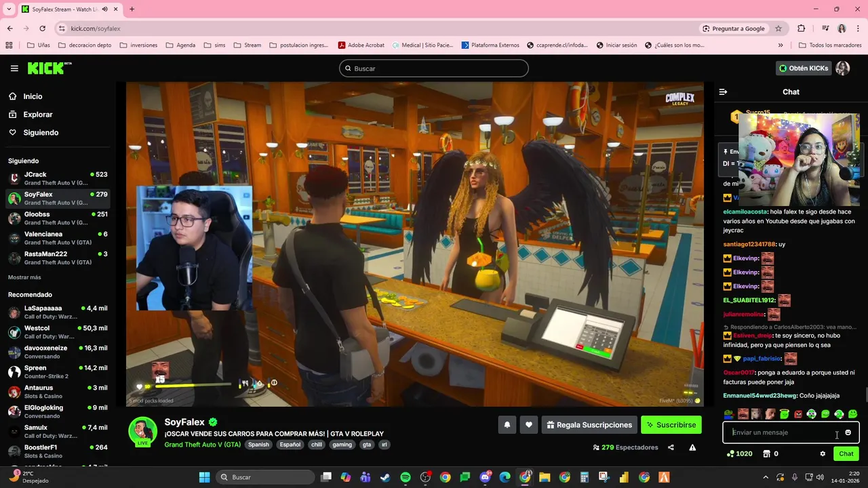Follow SoyFalex using the heart icon
The image size is (868, 488).
[529, 425]
